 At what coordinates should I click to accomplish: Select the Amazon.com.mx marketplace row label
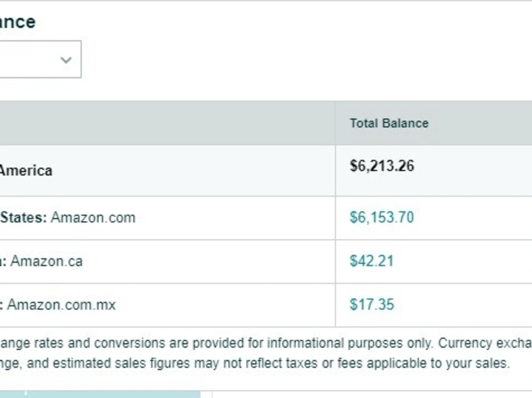pyautogui.click(x=61, y=304)
